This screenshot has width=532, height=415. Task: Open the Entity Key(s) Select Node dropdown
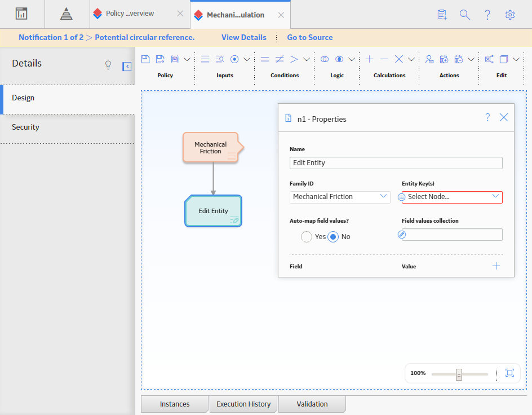(x=452, y=197)
